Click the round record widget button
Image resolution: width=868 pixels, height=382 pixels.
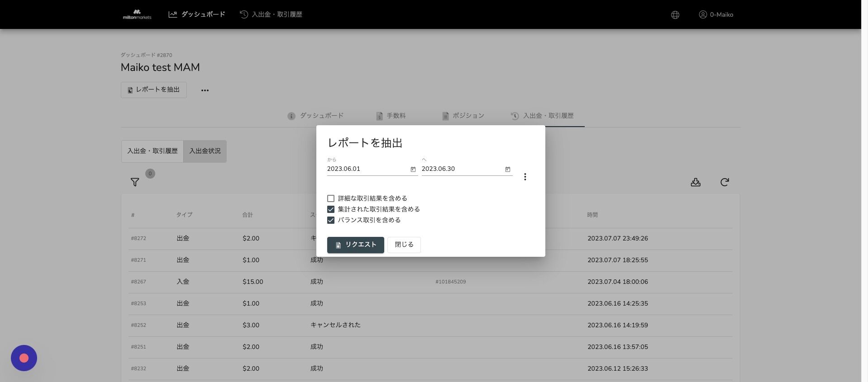(x=24, y=358)
